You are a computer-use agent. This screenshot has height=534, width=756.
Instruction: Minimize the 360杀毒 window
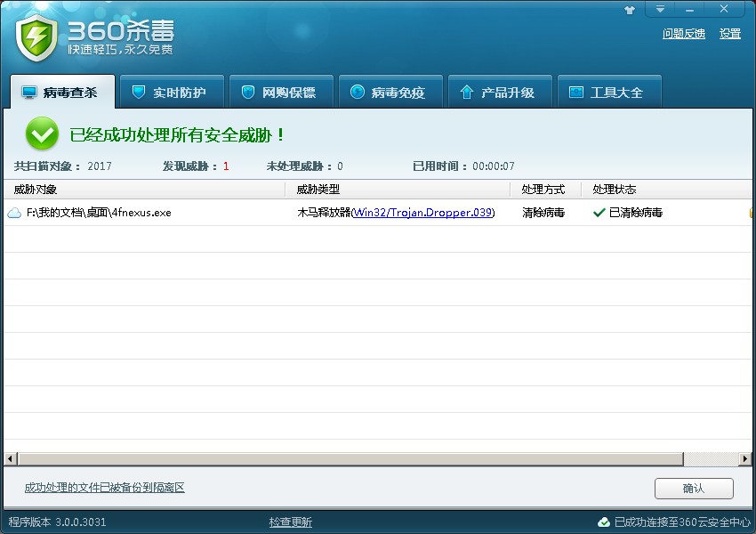pyautogui.click(x=689, y=9)
